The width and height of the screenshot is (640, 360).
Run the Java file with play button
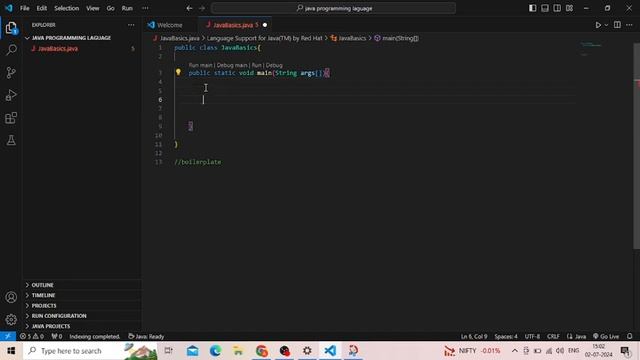(x=598, y=25)
